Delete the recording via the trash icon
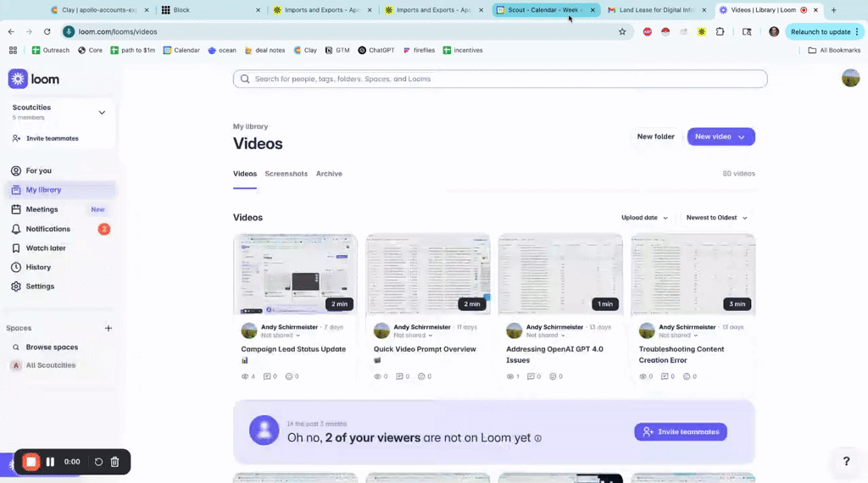Screen dimensions: 868x483 [x=115, y=462]
